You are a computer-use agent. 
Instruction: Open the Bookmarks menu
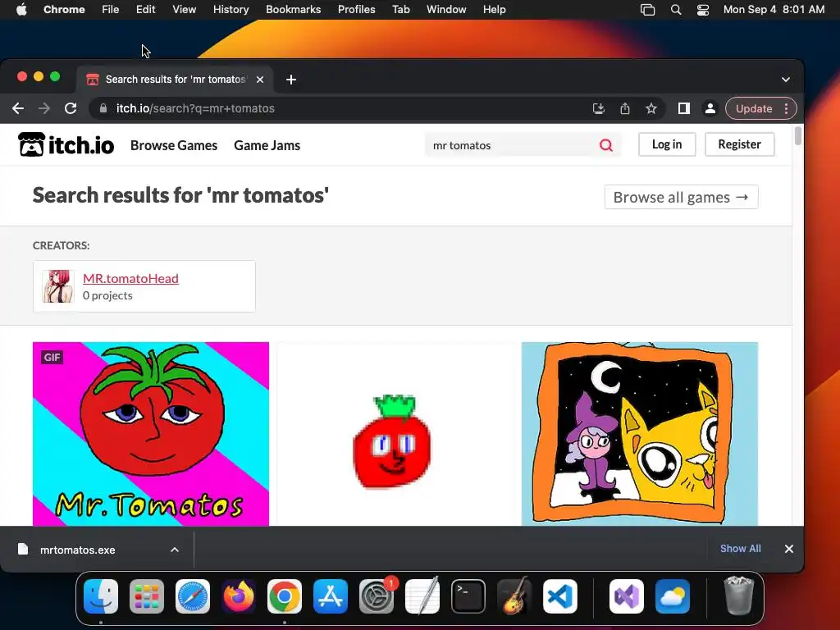294,10
